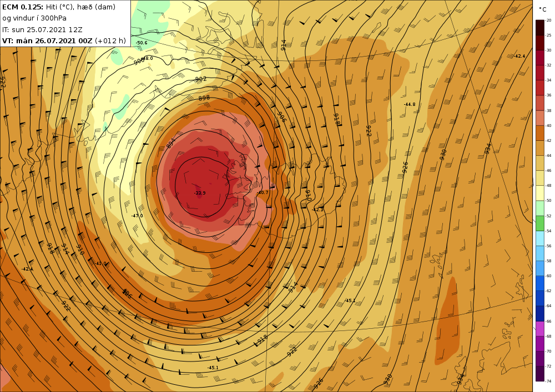
Task: Select the blue swatch between -60 and -62
Action: (540, 283)
